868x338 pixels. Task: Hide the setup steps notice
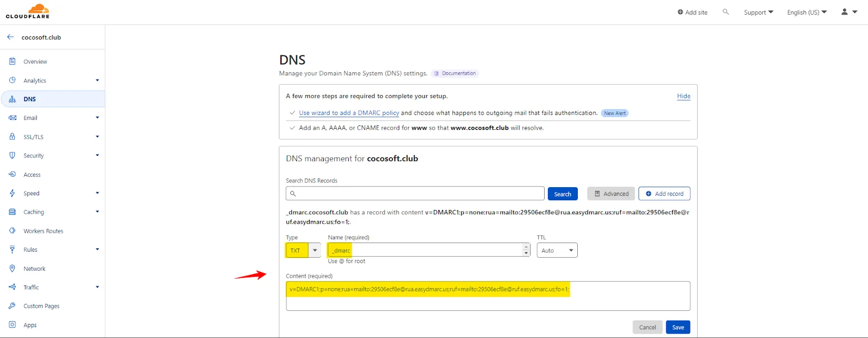click(x=684, y=96)
